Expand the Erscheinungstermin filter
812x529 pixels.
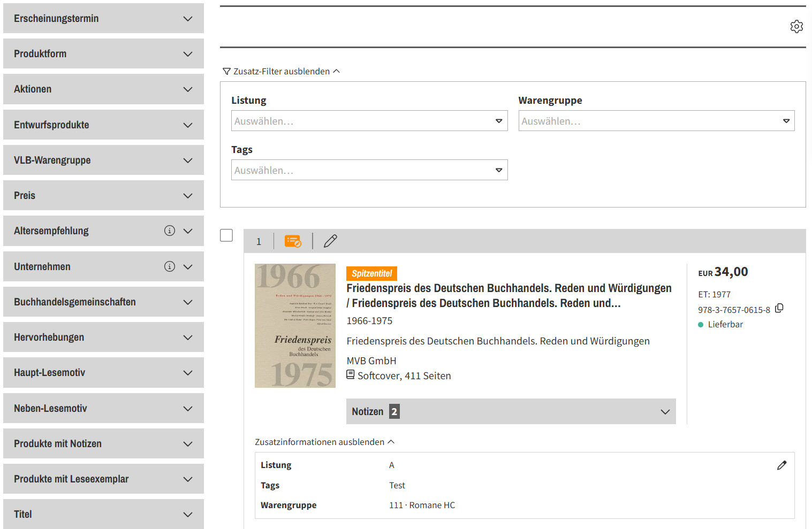(103, 19)
